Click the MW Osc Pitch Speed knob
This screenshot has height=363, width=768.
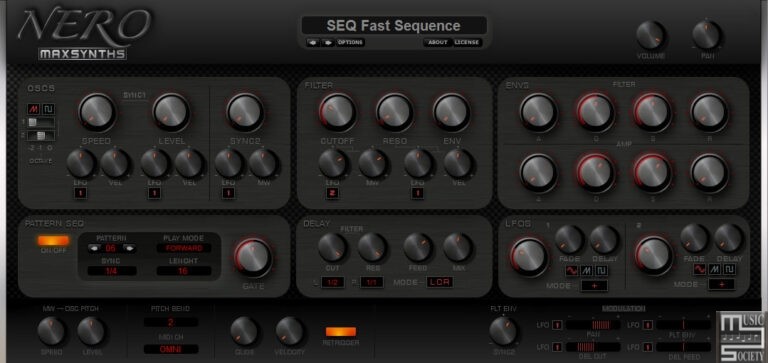51,331
